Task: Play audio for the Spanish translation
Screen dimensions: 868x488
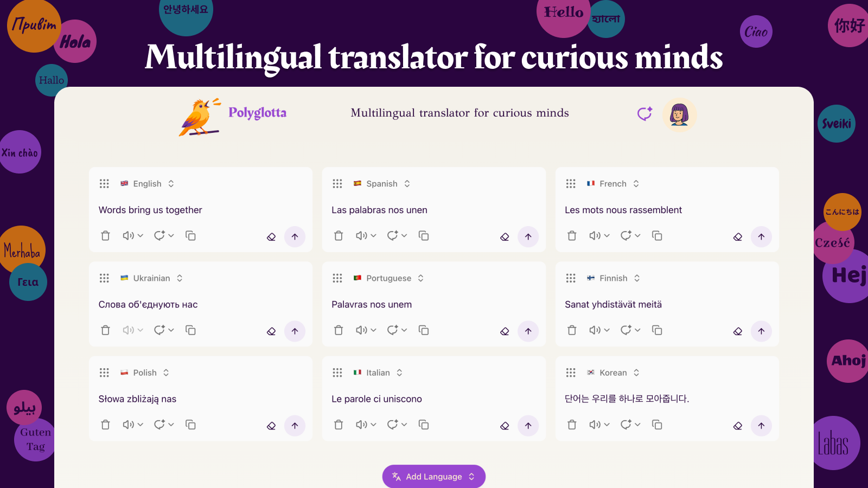Action: pos(362,235)
